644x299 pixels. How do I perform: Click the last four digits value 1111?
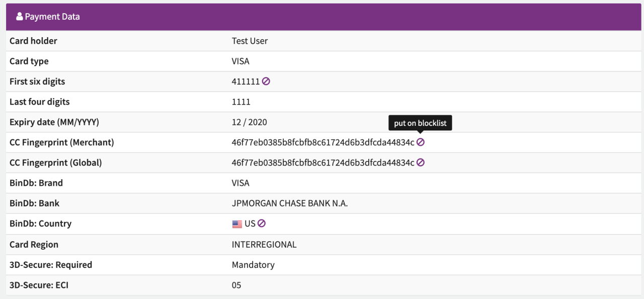(241, 102)
